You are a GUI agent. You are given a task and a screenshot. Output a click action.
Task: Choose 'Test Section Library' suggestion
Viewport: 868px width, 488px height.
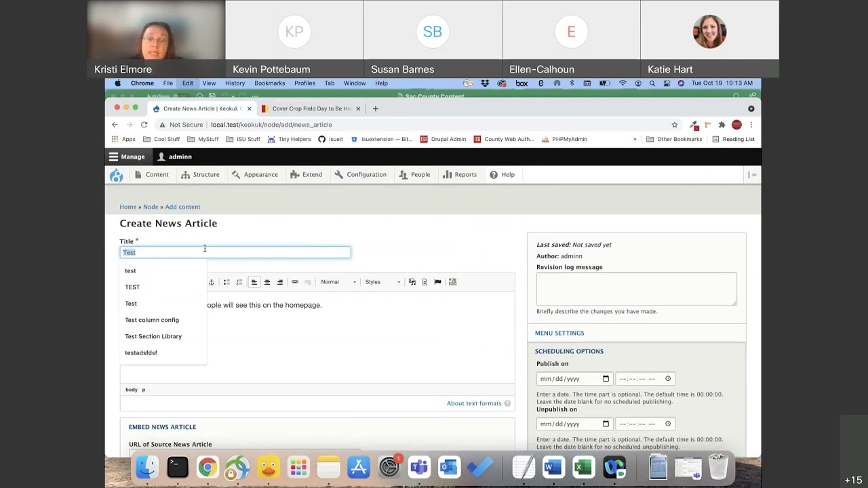click(153, 336)
